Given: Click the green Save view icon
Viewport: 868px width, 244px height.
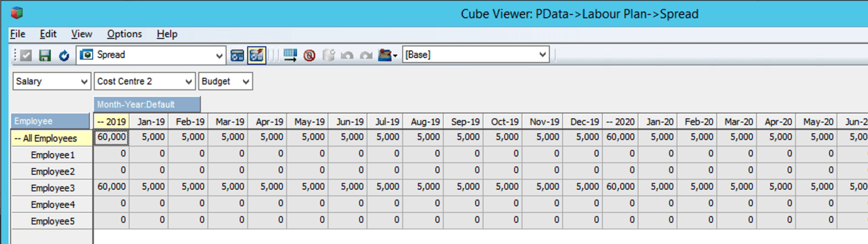Looking at the screenshot, I should coord(45,55).
